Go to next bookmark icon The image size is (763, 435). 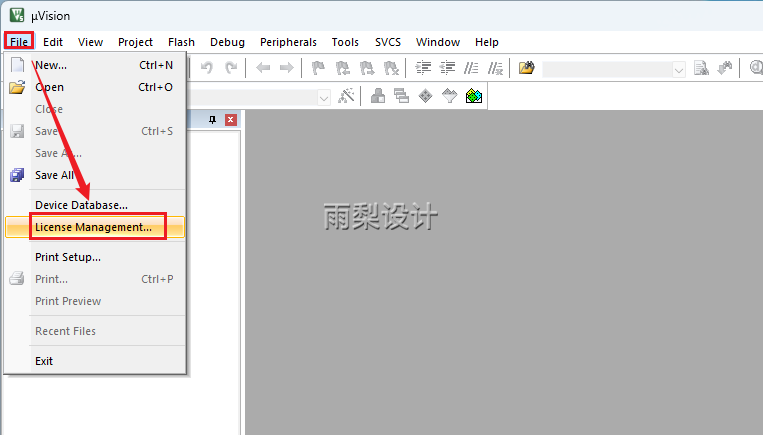(x=367, y=68)
